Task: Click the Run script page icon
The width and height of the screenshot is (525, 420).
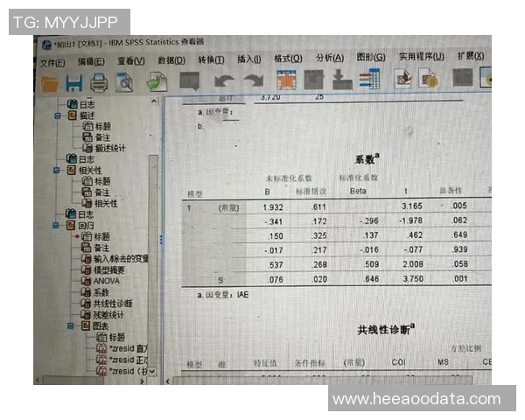Action: click(403, 79)
